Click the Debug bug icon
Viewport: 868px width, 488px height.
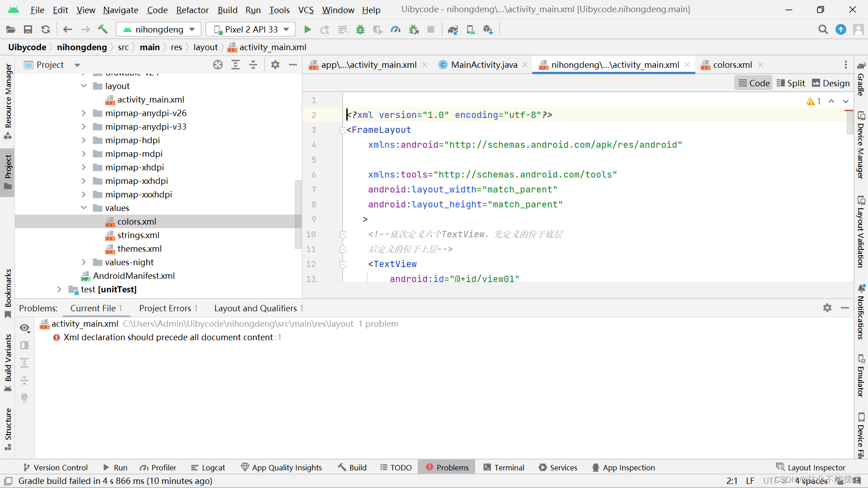[360, 30]
